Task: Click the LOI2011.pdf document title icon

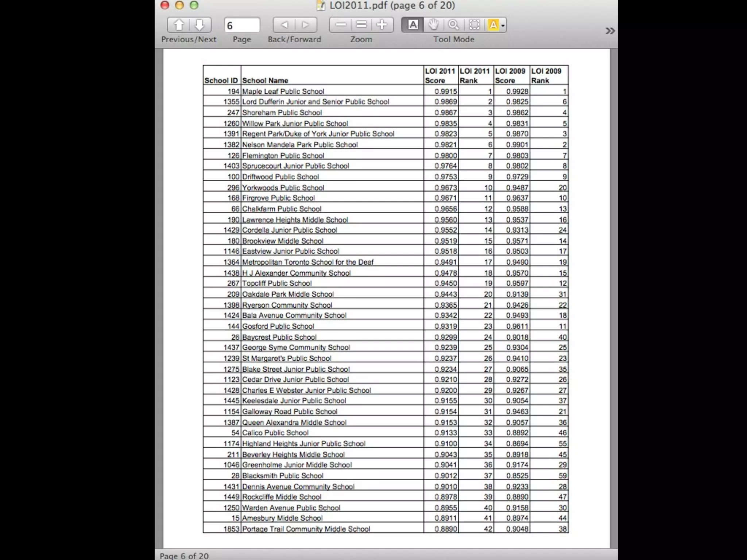Action: point(321,5)
